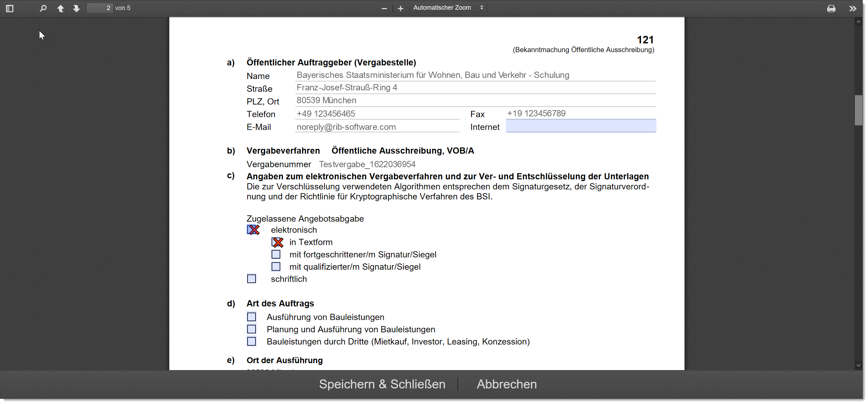Click the Fax number field

click(581, 113)
